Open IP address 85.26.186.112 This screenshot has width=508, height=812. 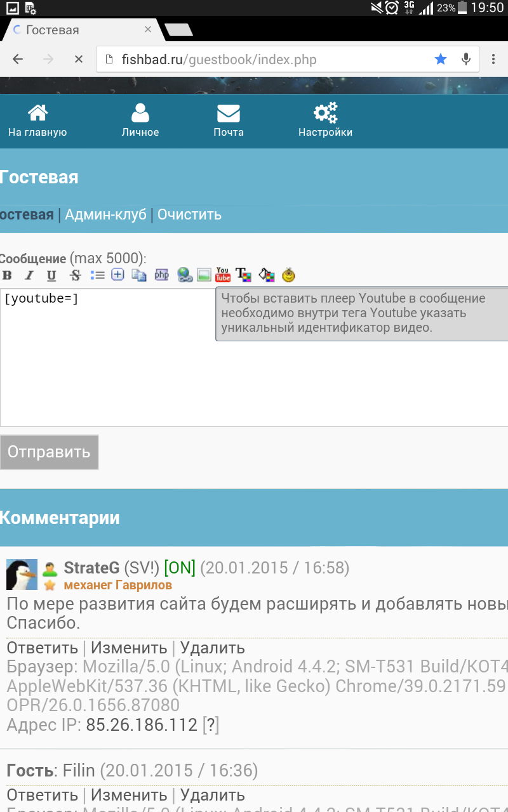[x=142, y=725]
